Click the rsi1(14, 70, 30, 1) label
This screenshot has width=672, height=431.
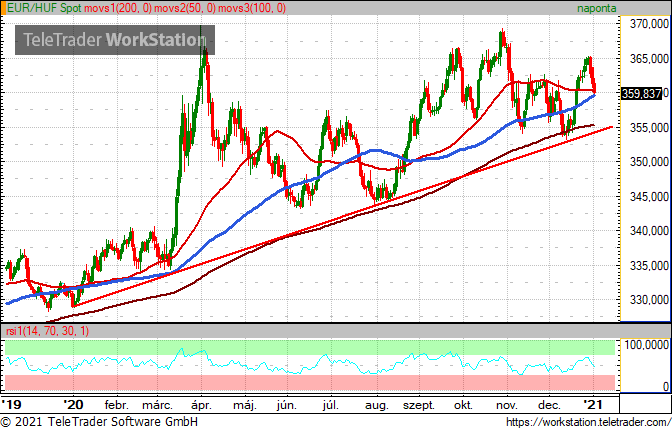[x=47, y=331]
